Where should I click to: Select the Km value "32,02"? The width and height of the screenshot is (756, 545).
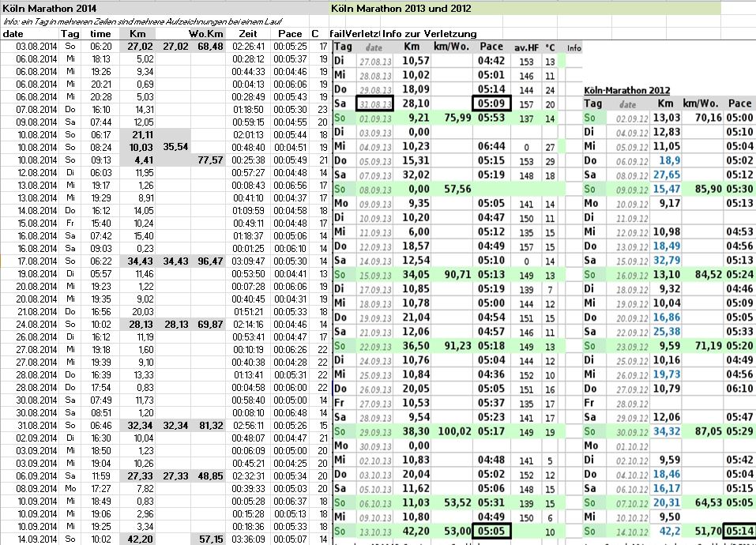click(x=416, y=175)
